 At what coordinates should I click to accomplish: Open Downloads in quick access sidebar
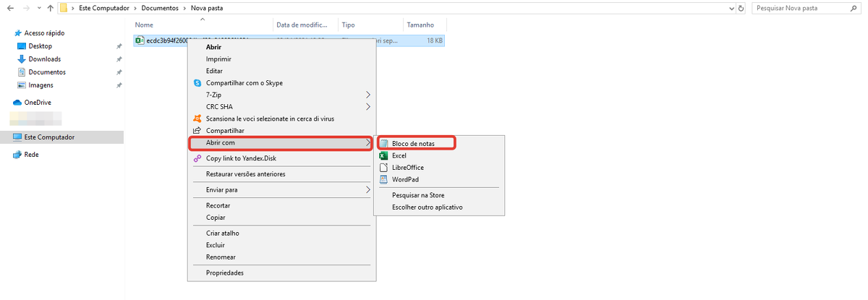44,59
